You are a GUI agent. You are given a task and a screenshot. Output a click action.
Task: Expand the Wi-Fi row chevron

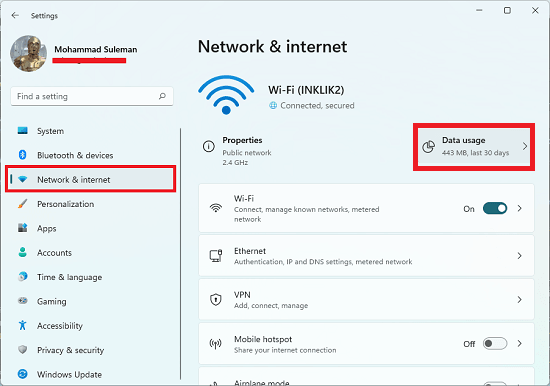[x=520, y=208]
